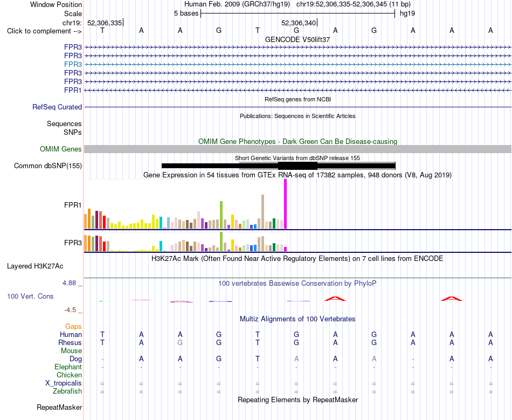
Task: Click the 'OMIM Genes' track label
Action: tap(61, 149)
